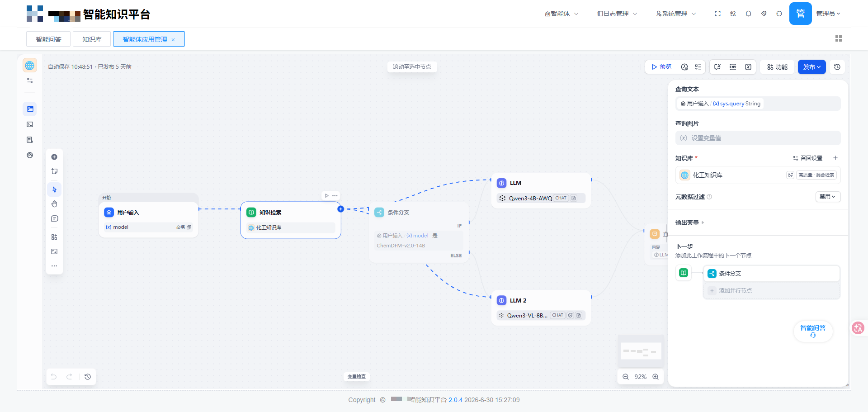Open change history icon near undo

(x=88, y=377)
